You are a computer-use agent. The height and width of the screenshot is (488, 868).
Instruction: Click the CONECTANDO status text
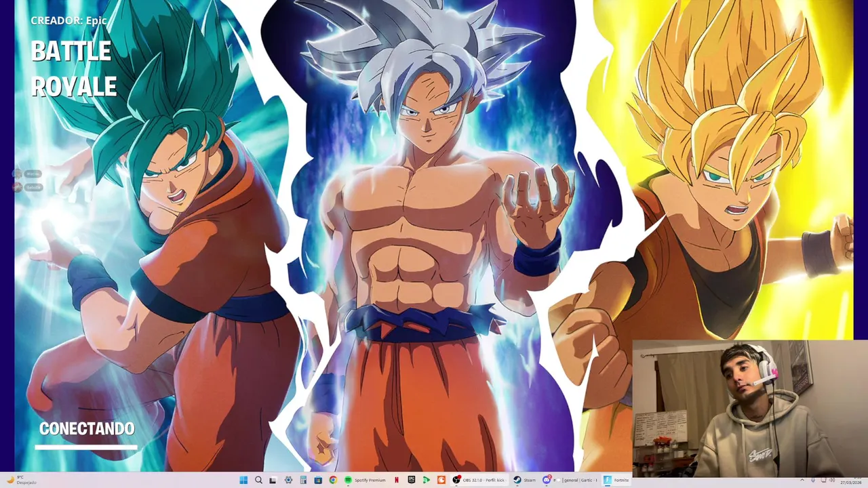(87, 428)
